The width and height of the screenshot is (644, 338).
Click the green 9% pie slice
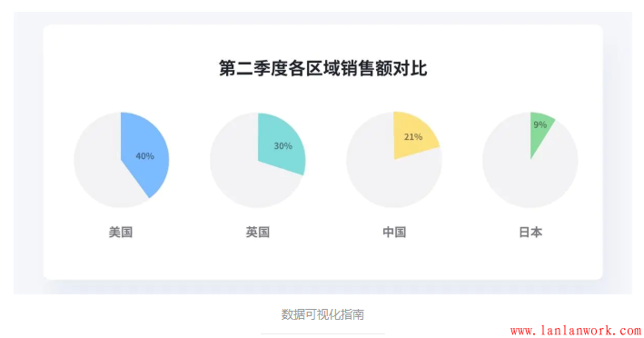[x=539, y=129]
